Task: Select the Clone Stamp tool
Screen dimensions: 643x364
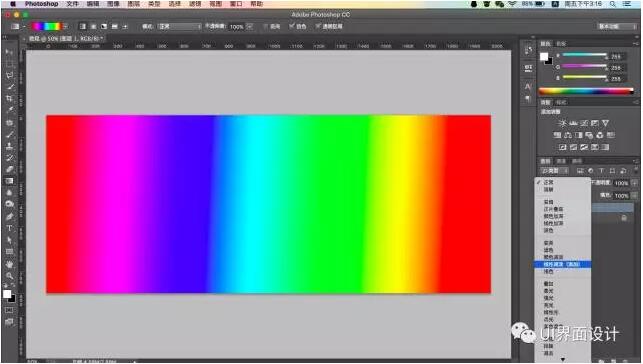Action: tap(9, 146)
